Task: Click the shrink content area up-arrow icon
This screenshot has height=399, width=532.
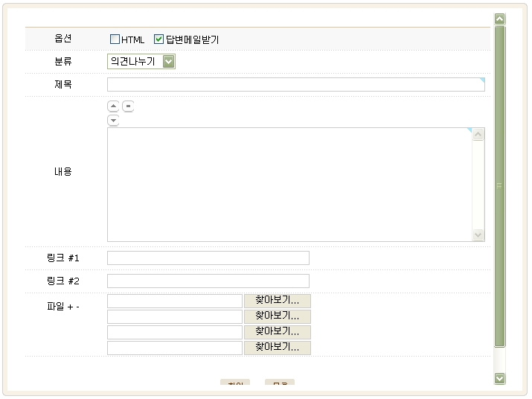Action: 114,106
